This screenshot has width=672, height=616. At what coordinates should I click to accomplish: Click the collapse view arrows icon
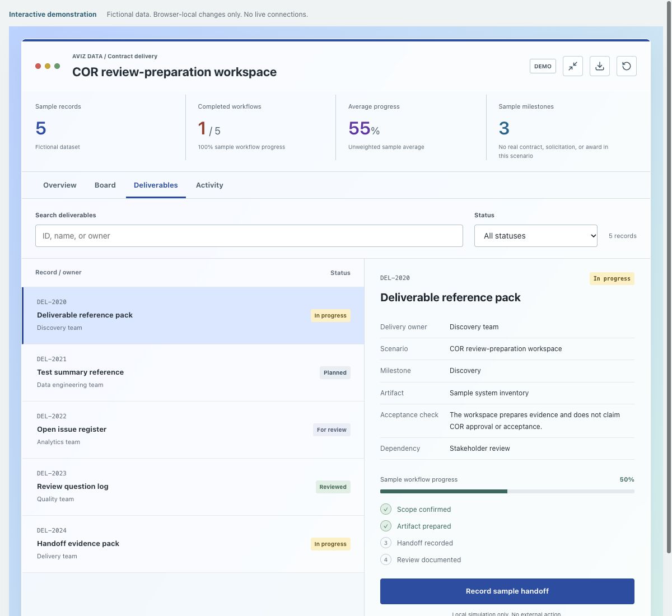pyautogui.click(x=573, y=66)
